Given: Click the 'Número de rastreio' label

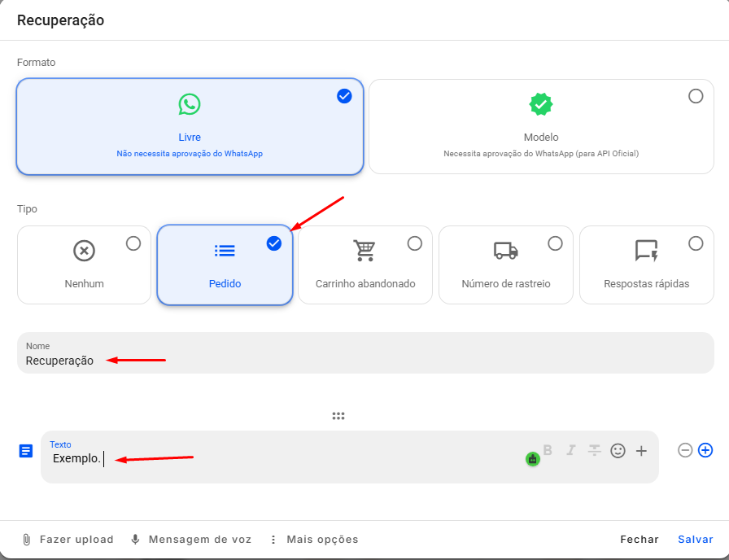Looking at the screenshot, I should tap(506, 284).
